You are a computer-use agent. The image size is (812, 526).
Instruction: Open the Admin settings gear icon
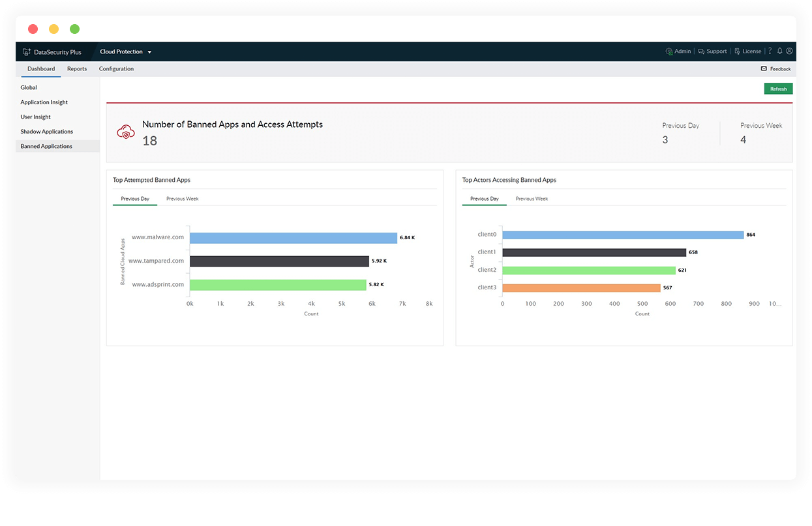[668, 51]
